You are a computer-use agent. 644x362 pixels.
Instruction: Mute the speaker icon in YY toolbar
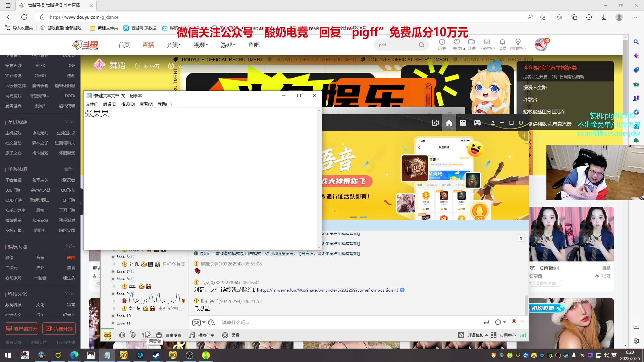[x=122, y=335]
